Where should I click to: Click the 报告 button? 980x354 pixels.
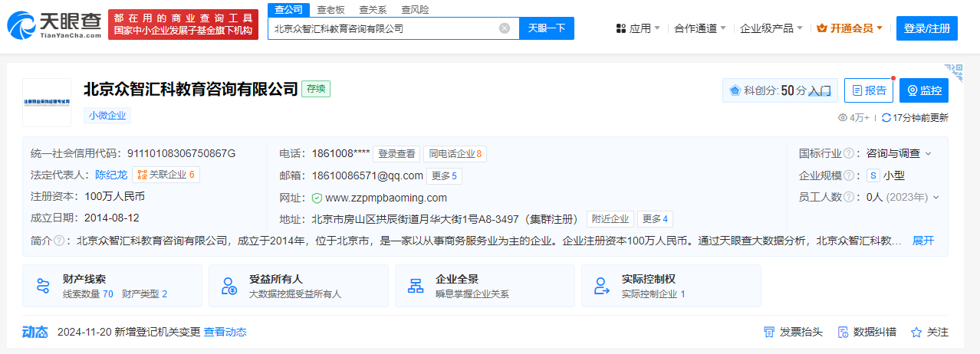coord(869,90)
